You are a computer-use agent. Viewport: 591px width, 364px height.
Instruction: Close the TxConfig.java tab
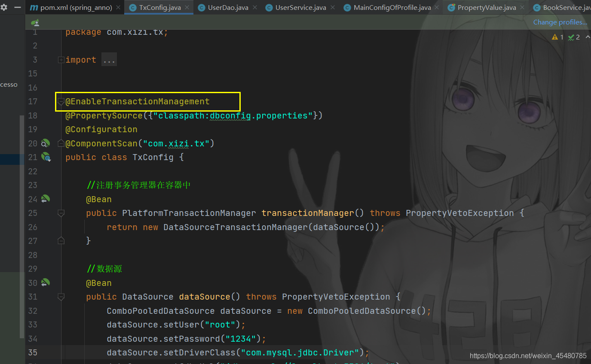(187, 8)
